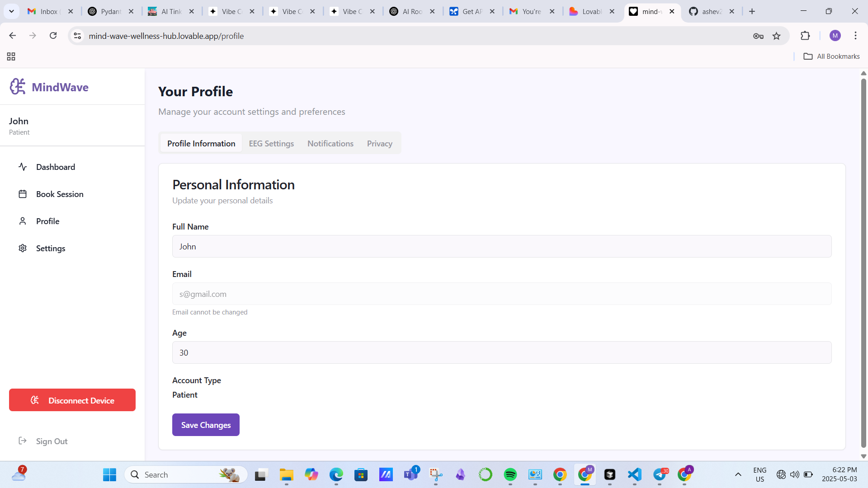Open the Privacy tab
Screen dimensions: 868x488
coord(379,144)
